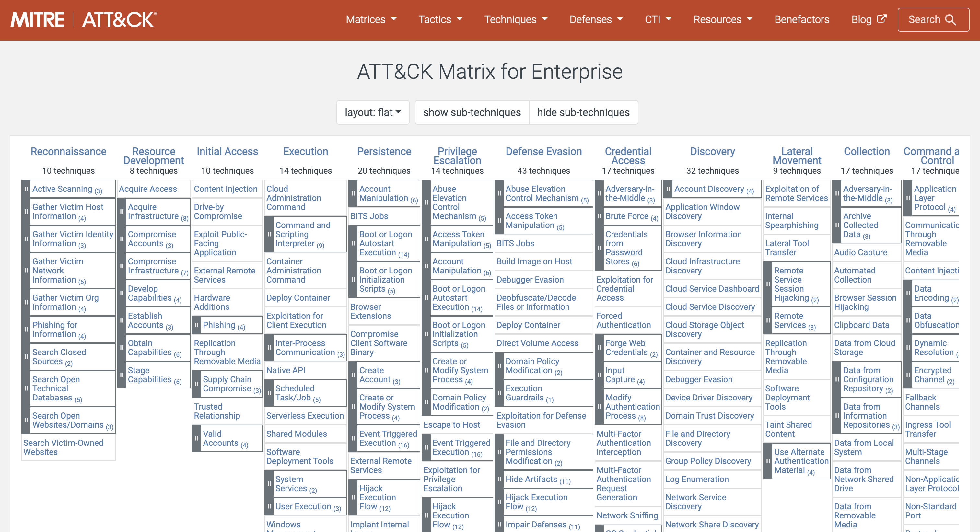Screen dimensions: 980x532
Task: Open the Cloud Service Dashboard technique
Action: pyautogui.click(x=712, y=289)
